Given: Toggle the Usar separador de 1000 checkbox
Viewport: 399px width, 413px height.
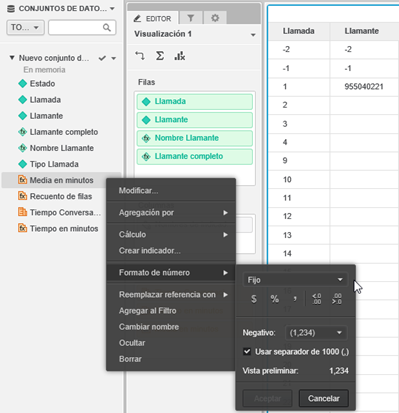Looking at the screenshot, I should tap(247, 351).
